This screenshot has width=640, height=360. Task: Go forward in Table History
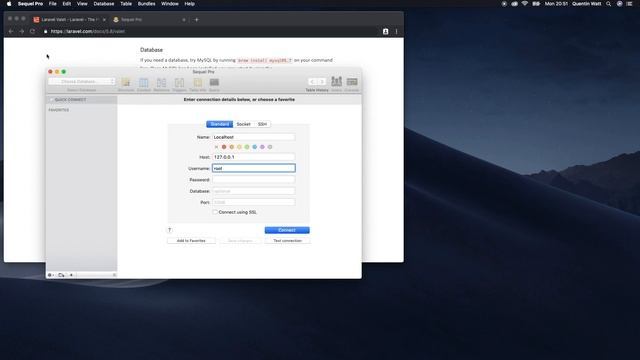[x=322, y=82]
